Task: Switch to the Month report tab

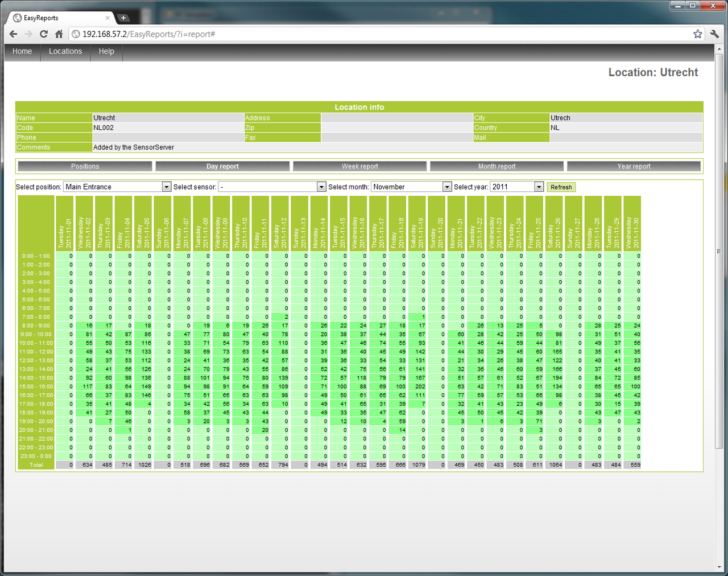Action: pos(497,166)
